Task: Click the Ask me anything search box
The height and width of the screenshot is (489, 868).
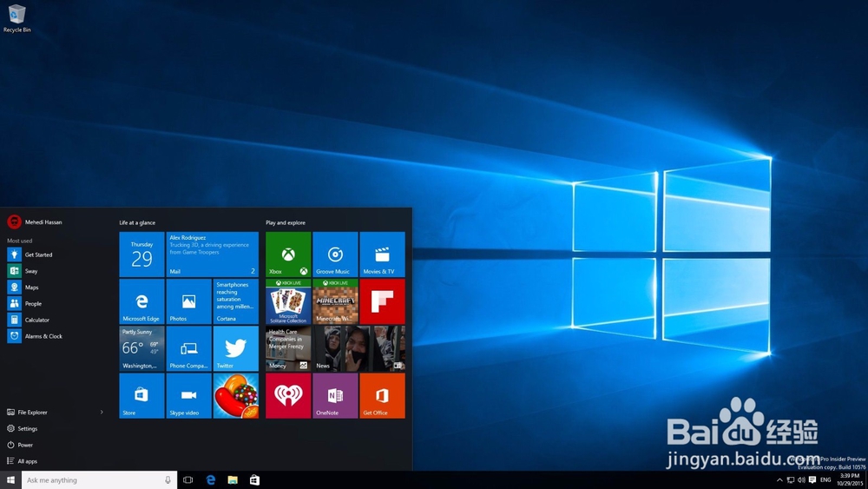Action: pos(100,480)
